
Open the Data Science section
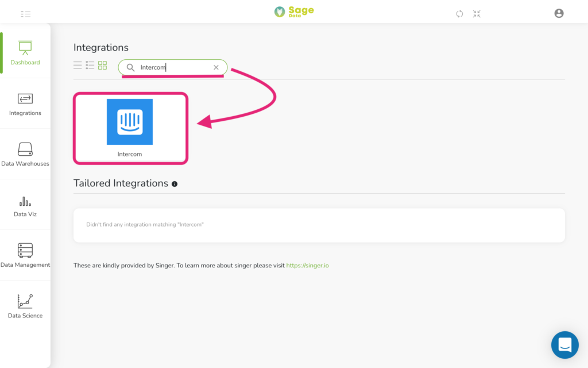click(25, 306)
